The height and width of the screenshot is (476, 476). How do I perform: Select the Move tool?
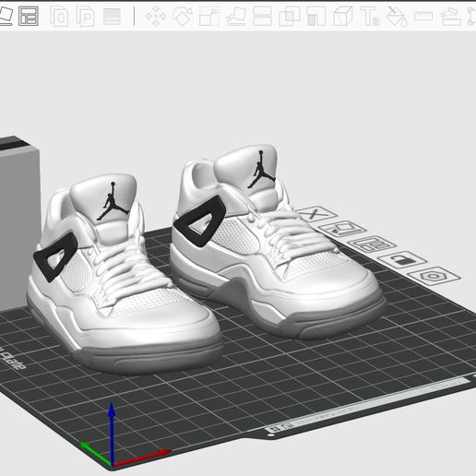coord(156,17)
